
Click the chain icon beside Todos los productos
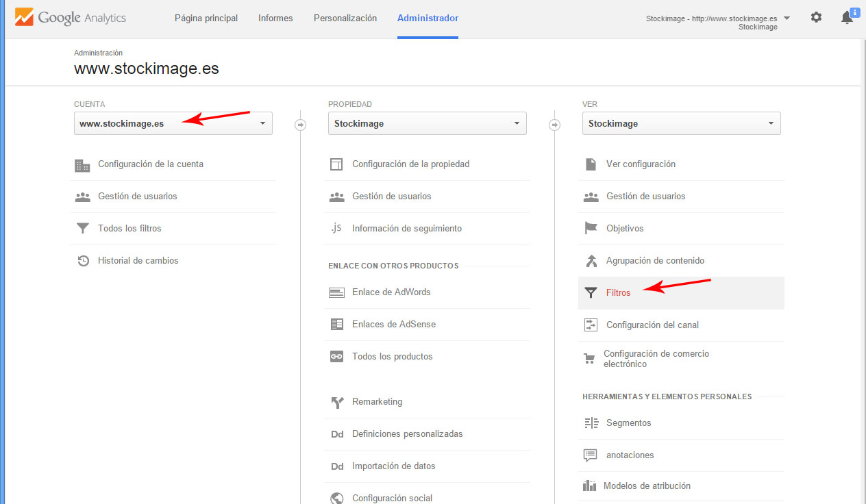[336, 357]
